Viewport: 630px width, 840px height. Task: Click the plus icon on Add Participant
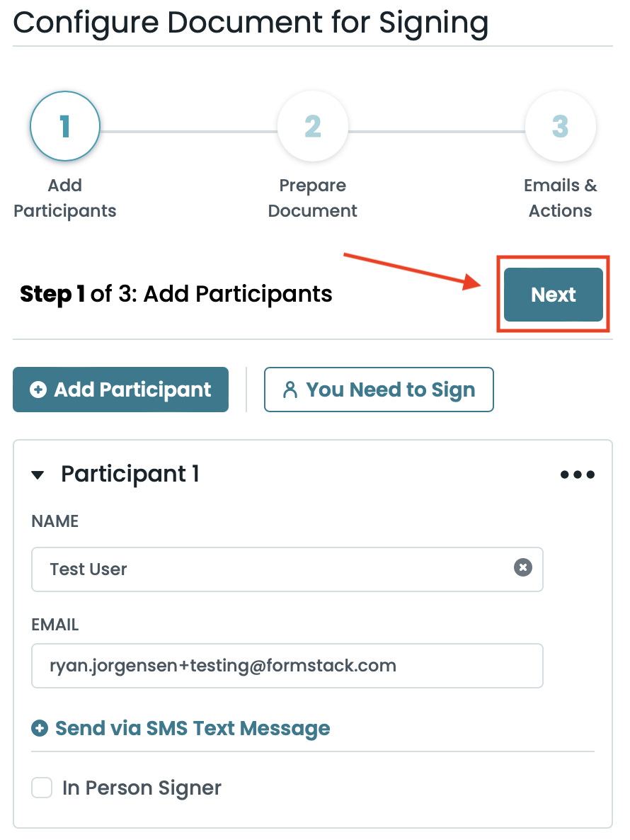tap(38, 390)
